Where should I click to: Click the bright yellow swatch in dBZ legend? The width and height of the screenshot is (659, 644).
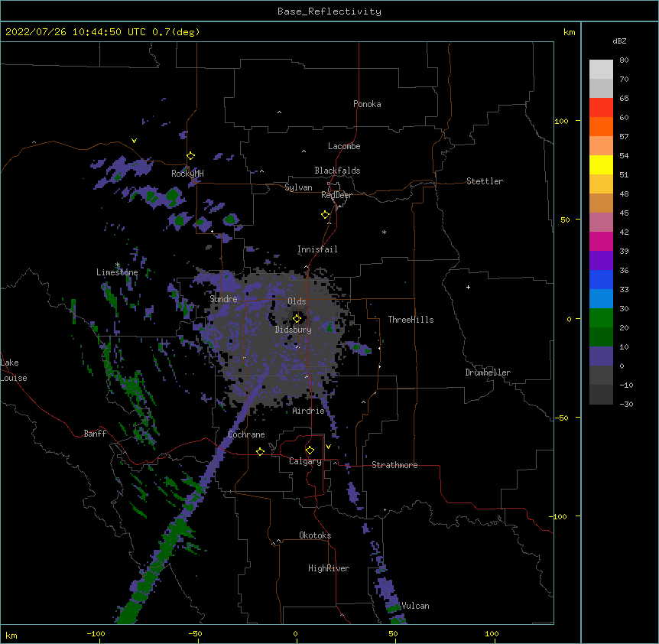[x=601, y=164]
